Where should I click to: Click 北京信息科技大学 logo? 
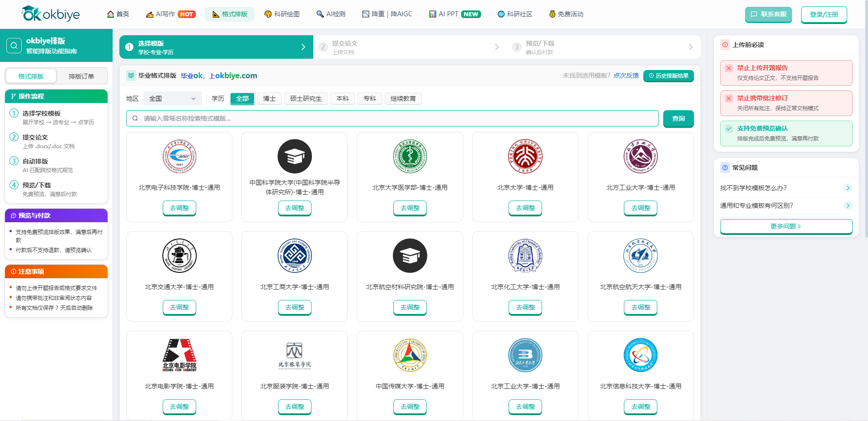point(641,355)
